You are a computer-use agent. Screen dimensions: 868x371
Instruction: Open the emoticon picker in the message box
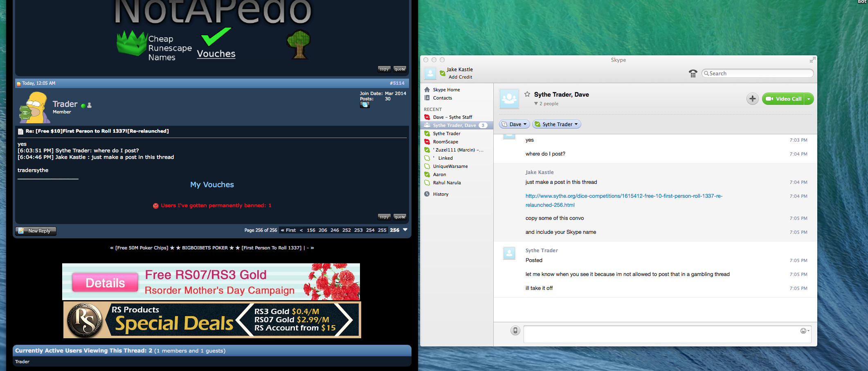pyautogui.click(x=804, y=331)
